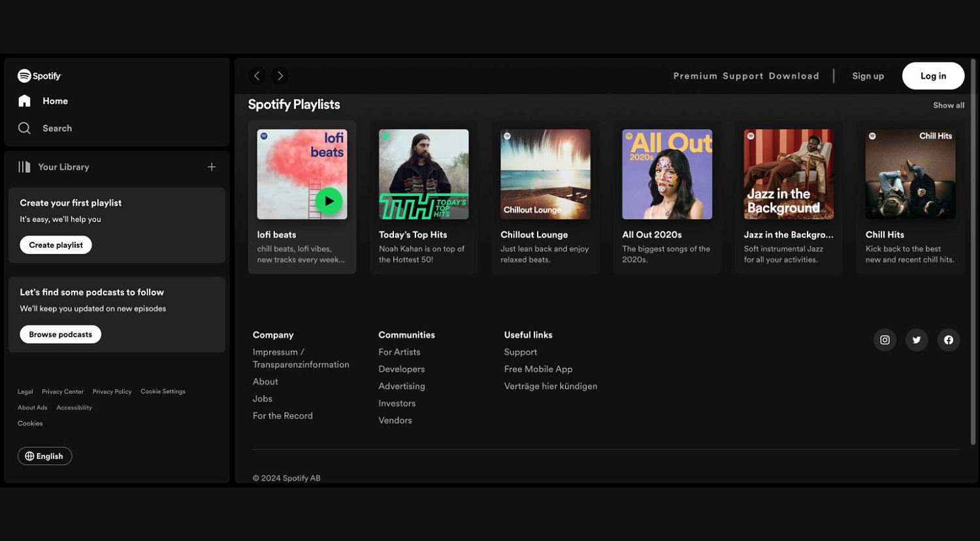Click the globe icon on language button
The width and height of the screenshot is (980, 541).
tap(29, 456)
